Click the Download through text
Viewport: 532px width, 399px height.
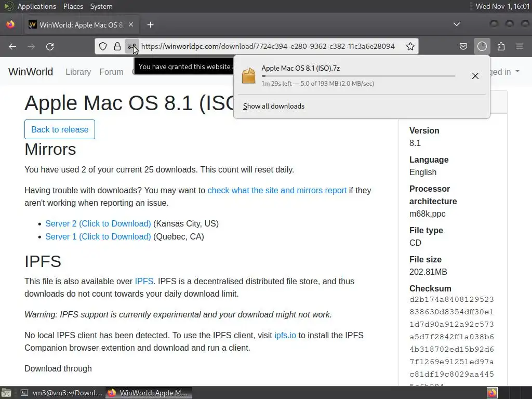(58, 368)
